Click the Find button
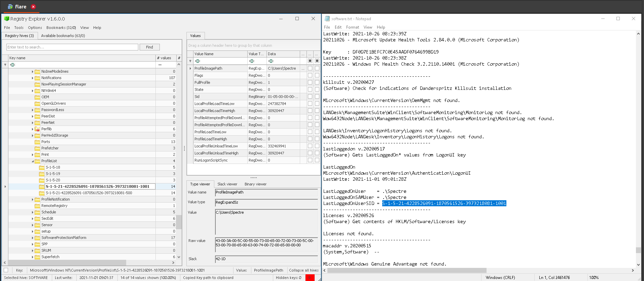This screenshot has width=644, height=281. (x=149, y=47)
